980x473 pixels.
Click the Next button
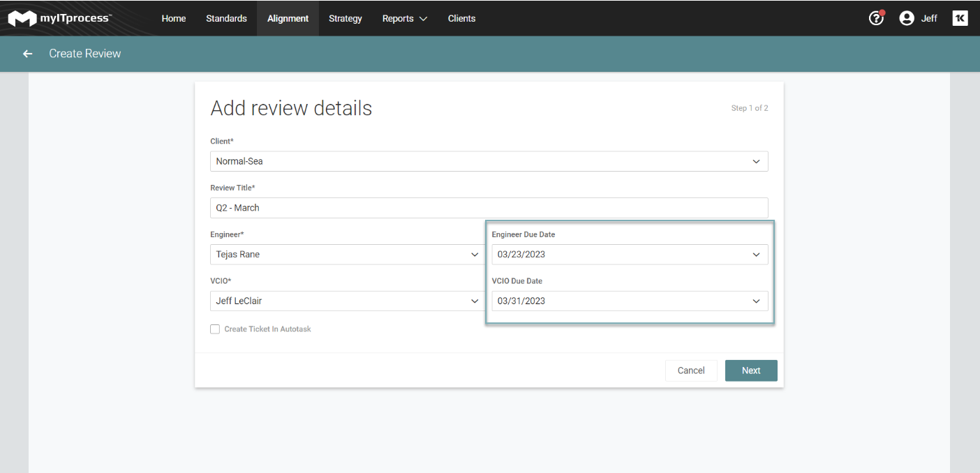751,370
